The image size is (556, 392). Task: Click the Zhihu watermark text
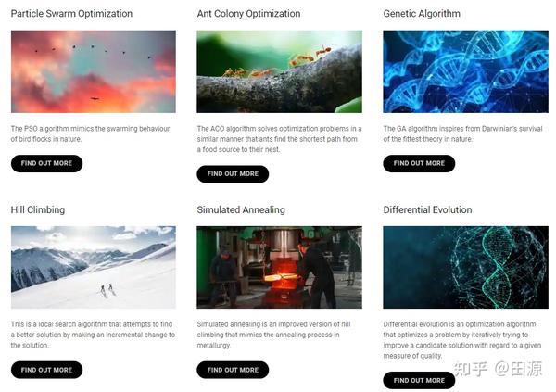[498, 369]
